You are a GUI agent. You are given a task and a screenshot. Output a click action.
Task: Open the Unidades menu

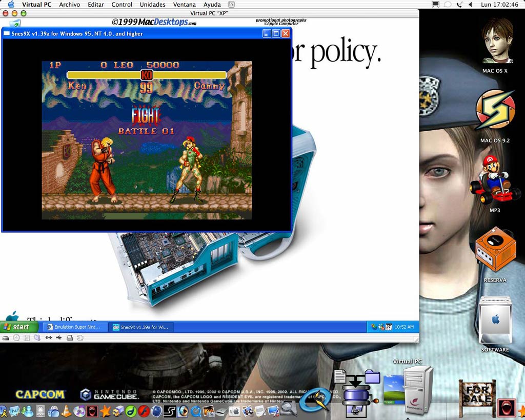153,5
